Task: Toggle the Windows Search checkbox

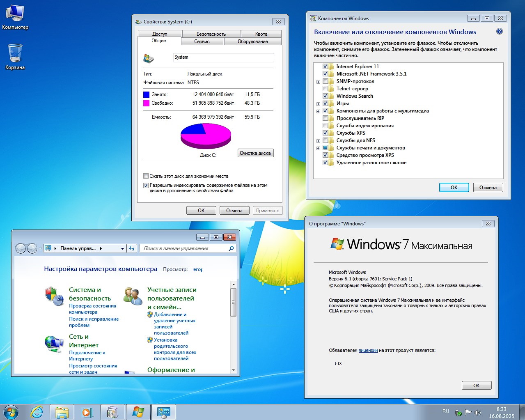Action: (325, 96)
